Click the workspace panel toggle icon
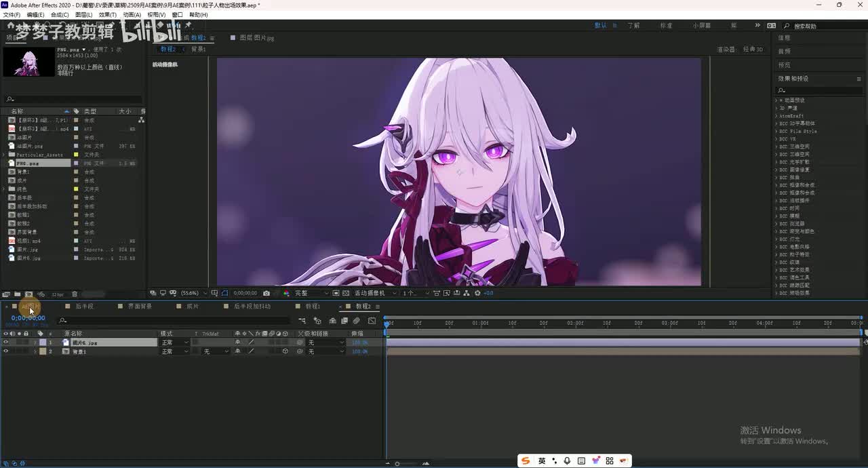Image resolution: width=868 pixels, height=468 pixels. coord(772,26)
